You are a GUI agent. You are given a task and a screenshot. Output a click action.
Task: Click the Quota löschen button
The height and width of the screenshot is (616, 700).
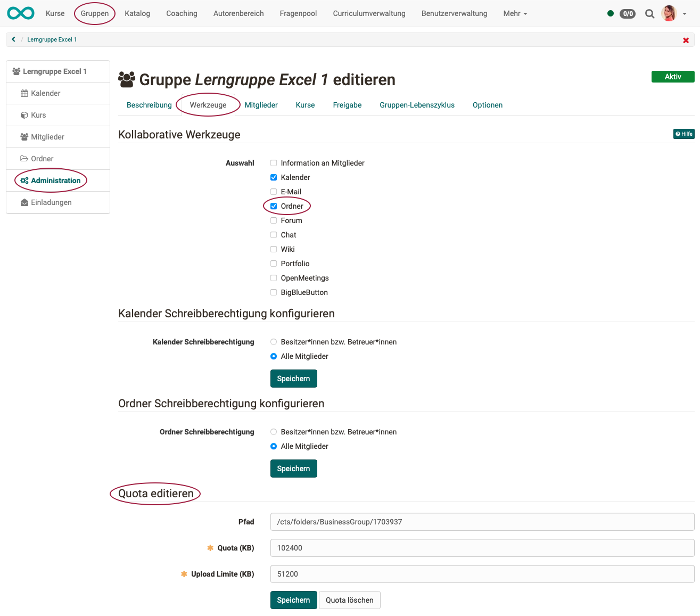point(349,600)
